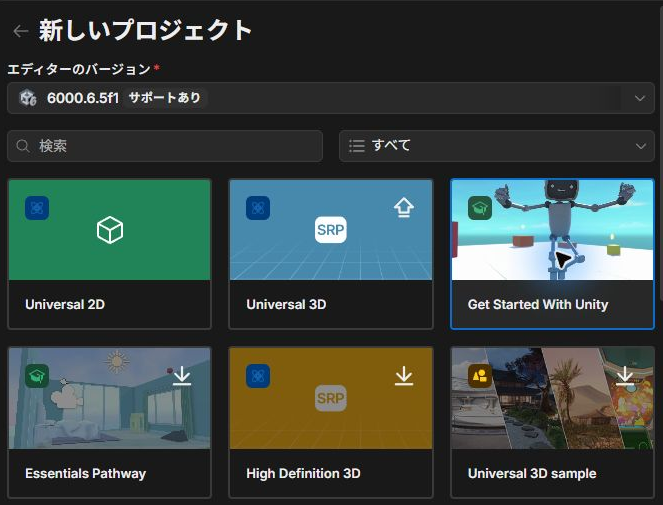Click the Get Started With Unity label
This screenshot has height=505, width=663.
click(x=538, y=305)
